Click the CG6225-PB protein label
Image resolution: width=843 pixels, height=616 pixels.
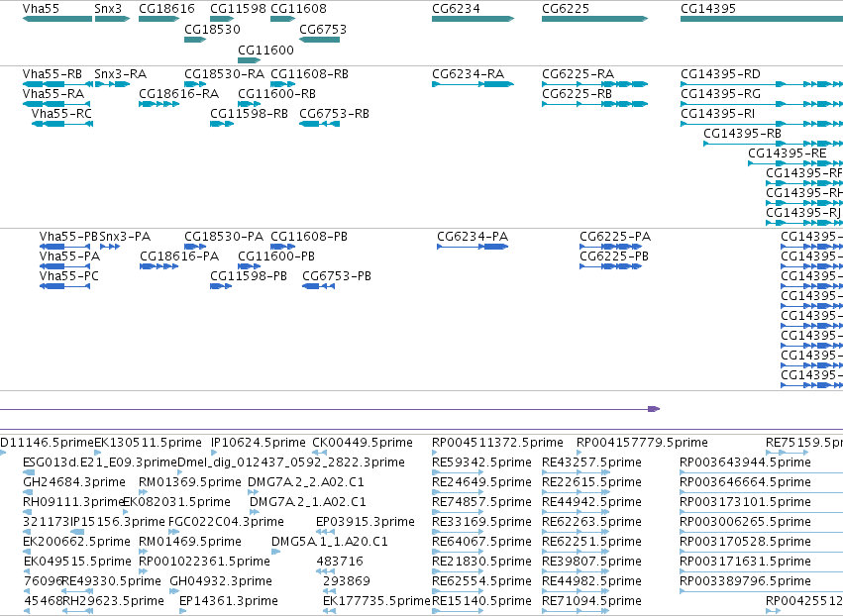point(614,257)
